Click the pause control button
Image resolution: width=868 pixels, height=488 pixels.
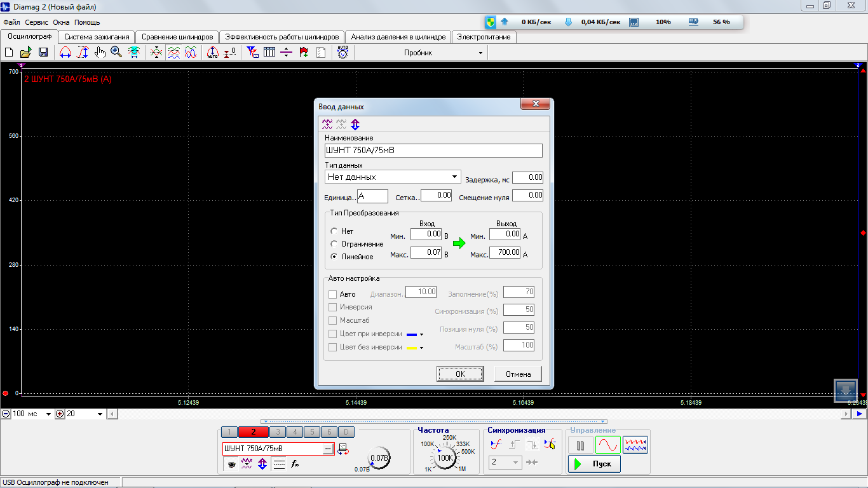point(580,445)
